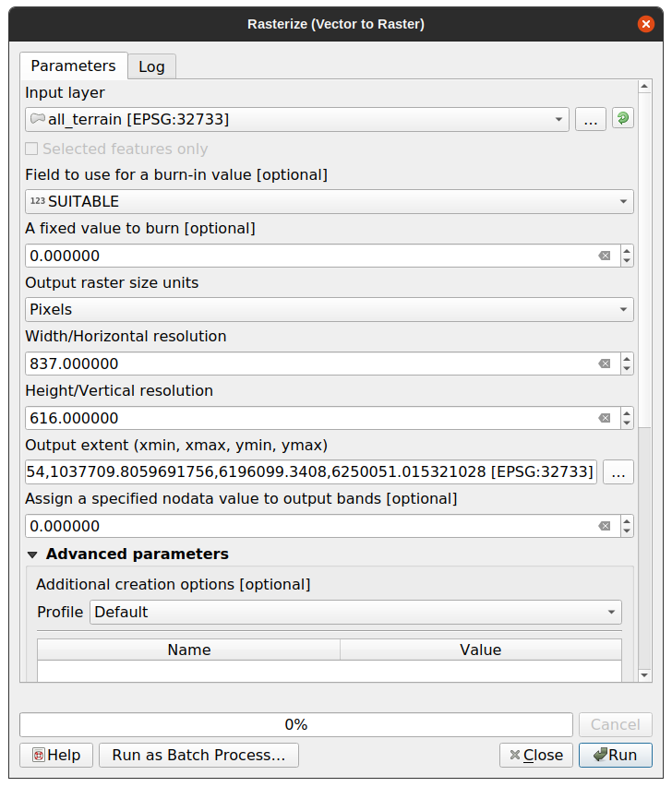Screen dimensions: 672x787
Task: Open the Help documentation button
Action: pyautogui.click(x=56, y=755)
